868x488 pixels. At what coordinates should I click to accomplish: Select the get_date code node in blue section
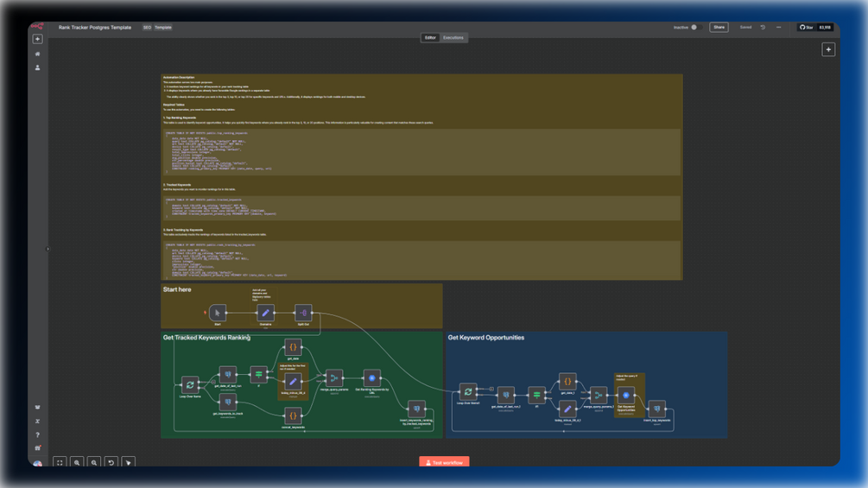[x=567, y=381]
